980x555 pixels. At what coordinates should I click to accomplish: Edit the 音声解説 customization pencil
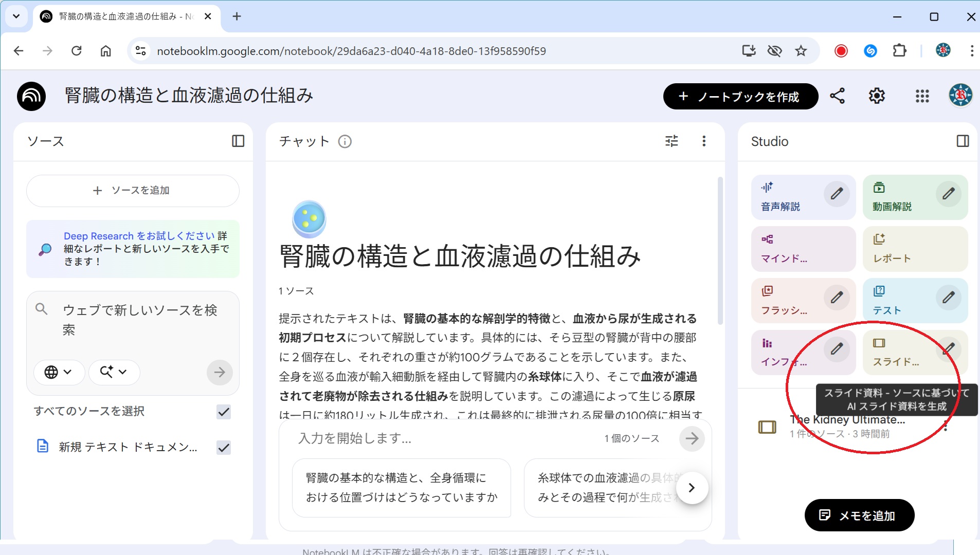837,194
